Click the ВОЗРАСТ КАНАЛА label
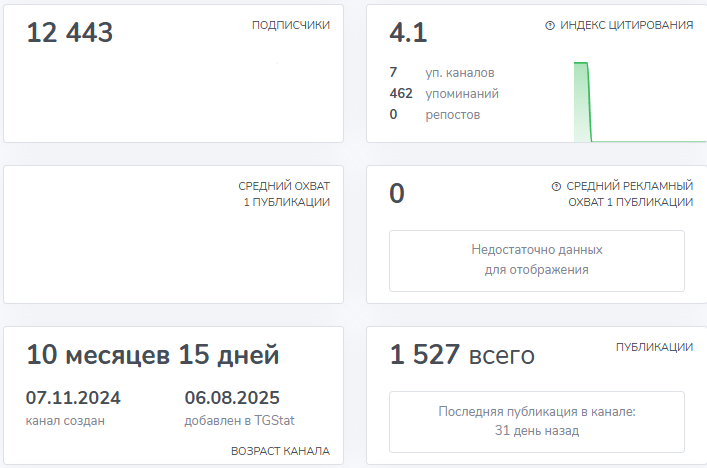The width and height of the screenshot is (707, 468). 280,451
